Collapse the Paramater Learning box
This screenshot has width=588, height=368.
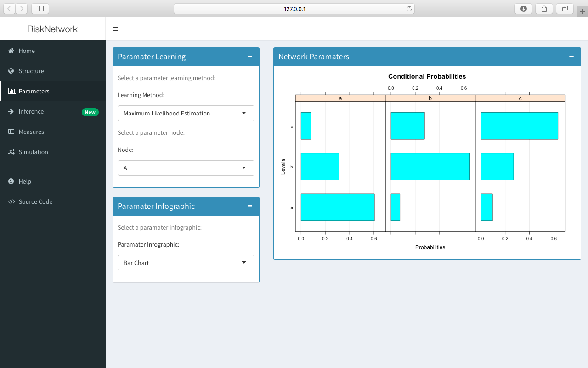click(250, 56)
